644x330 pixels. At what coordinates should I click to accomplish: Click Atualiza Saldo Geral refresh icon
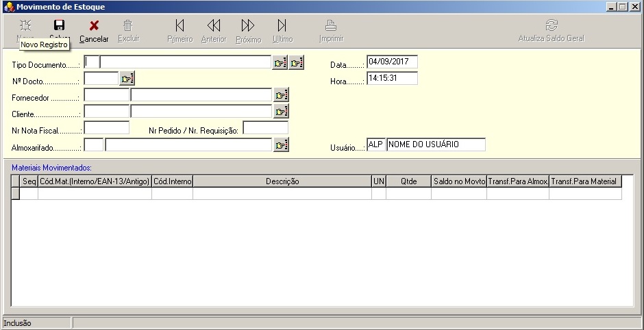pyautogui.click(x=551, y=26)
